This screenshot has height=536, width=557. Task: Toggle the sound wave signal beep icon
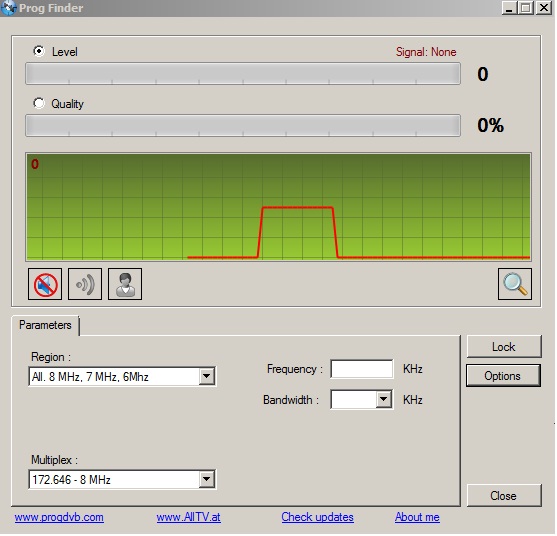(x=85, y=285)
